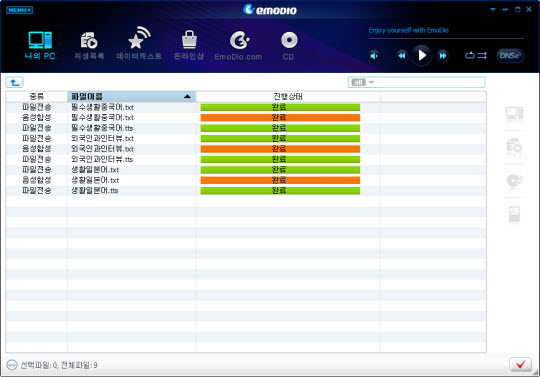The height and width of the screenshot is (377, 540).
Task: Click the PC transfer icon in right sidebar
Action: tap(514, 113)
